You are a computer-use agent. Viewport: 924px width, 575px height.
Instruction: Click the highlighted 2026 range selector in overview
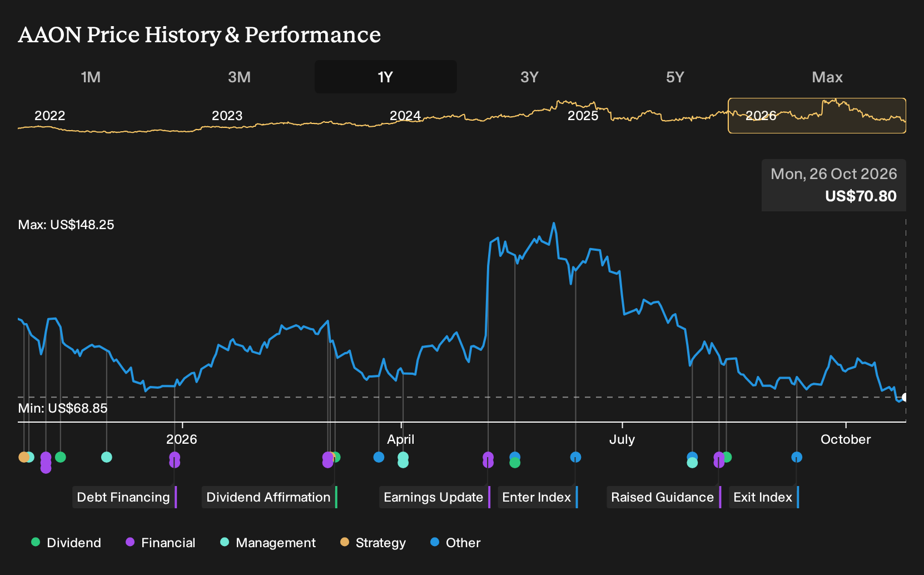(x=817, y=116)
